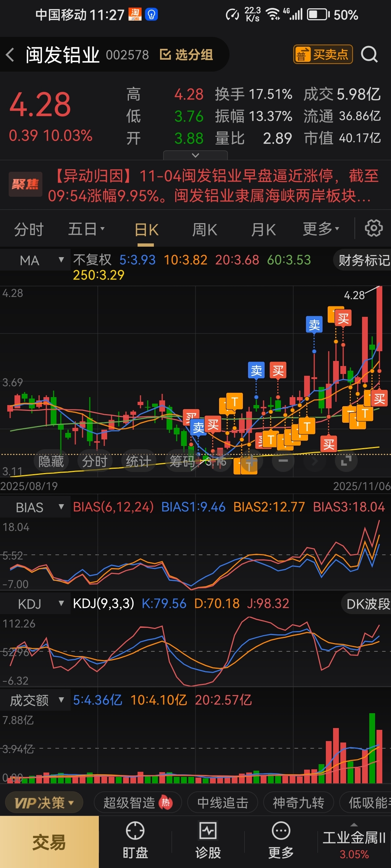Viewport: 391px width, 868px height.
Task: Open the VIP决策 dropdown
Action: point(44,803)
